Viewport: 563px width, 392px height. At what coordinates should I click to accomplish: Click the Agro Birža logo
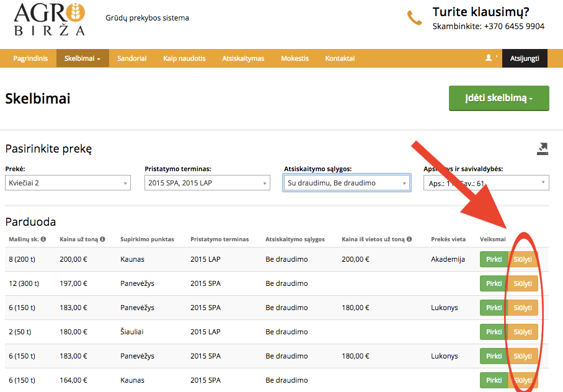50,19
